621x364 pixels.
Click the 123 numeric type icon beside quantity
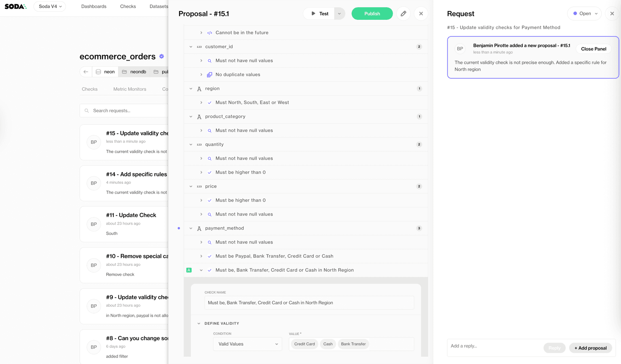[199, 144]
